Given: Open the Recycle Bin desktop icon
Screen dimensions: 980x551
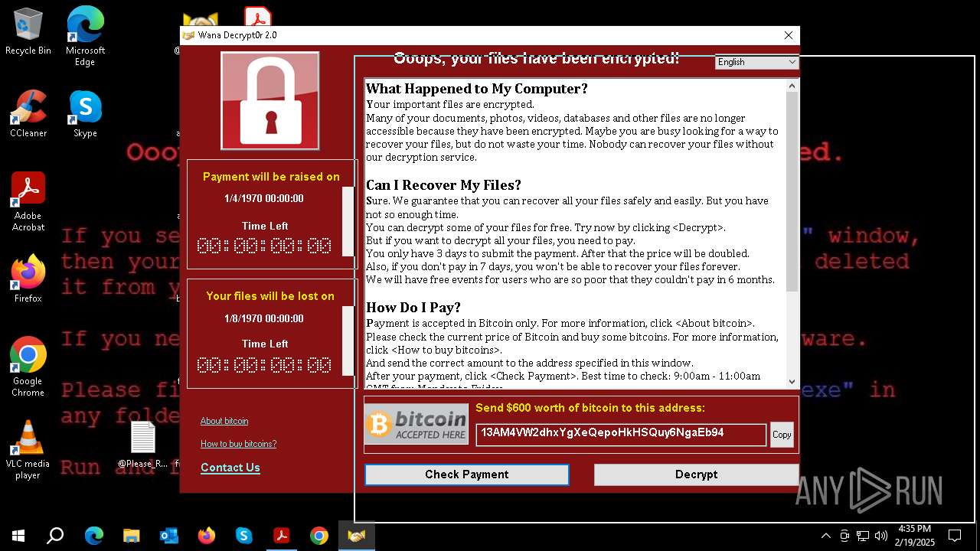Looking at the screenshot, I should (x=28, y=31).
